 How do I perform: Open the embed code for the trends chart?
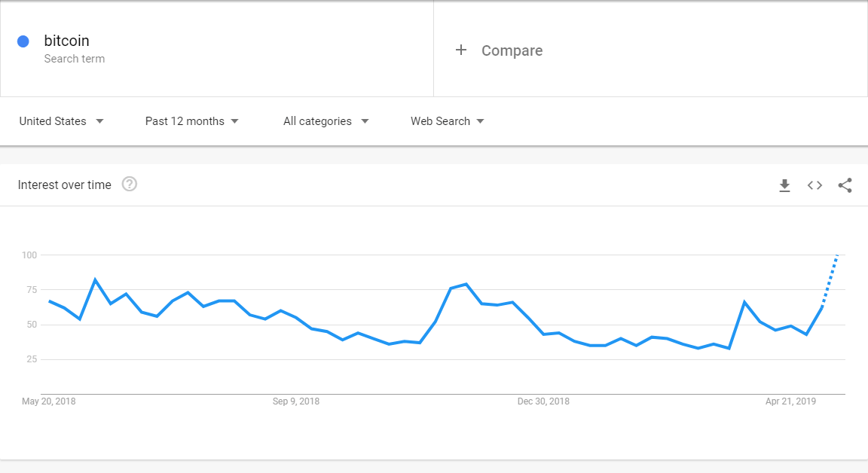pos(815,185)
